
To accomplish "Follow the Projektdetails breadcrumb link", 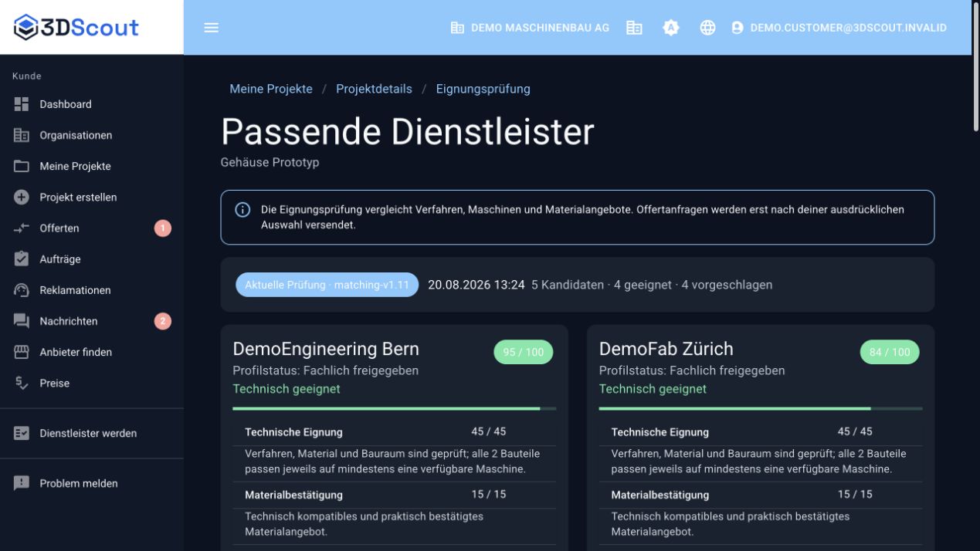I will pos(374,89).
